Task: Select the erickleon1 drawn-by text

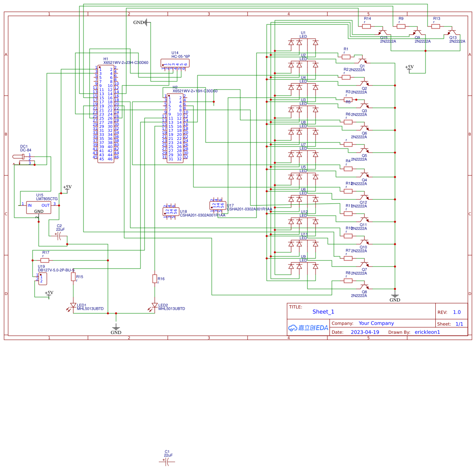Action: pos(427,332)
